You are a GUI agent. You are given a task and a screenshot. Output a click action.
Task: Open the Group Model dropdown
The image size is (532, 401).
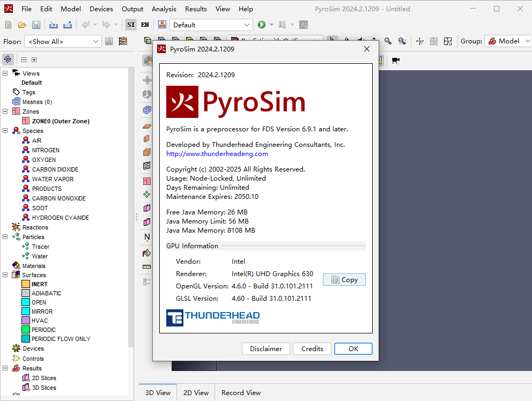tap(508, 41)
